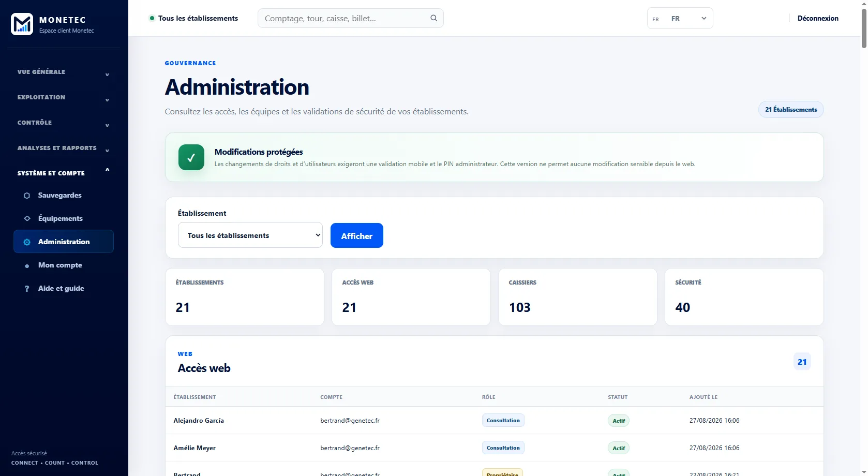Open Aide et guide
Viewport: 868px width, 476px height.
pyautogui.click(x=63, y=288)
